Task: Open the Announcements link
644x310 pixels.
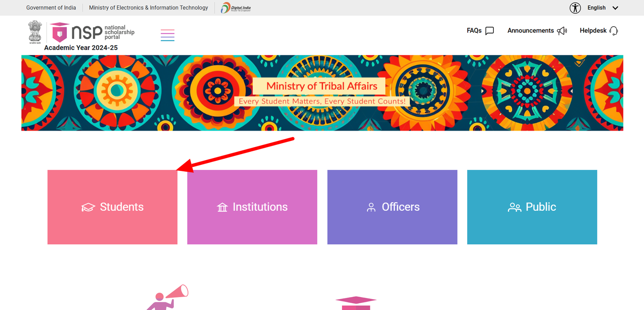Action: click(537, 31)
